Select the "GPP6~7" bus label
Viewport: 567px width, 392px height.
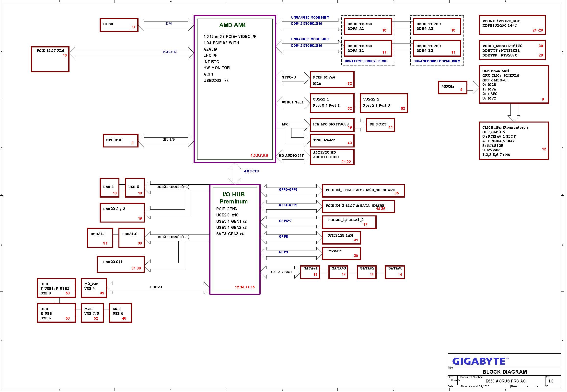click(x=285, y=221)
